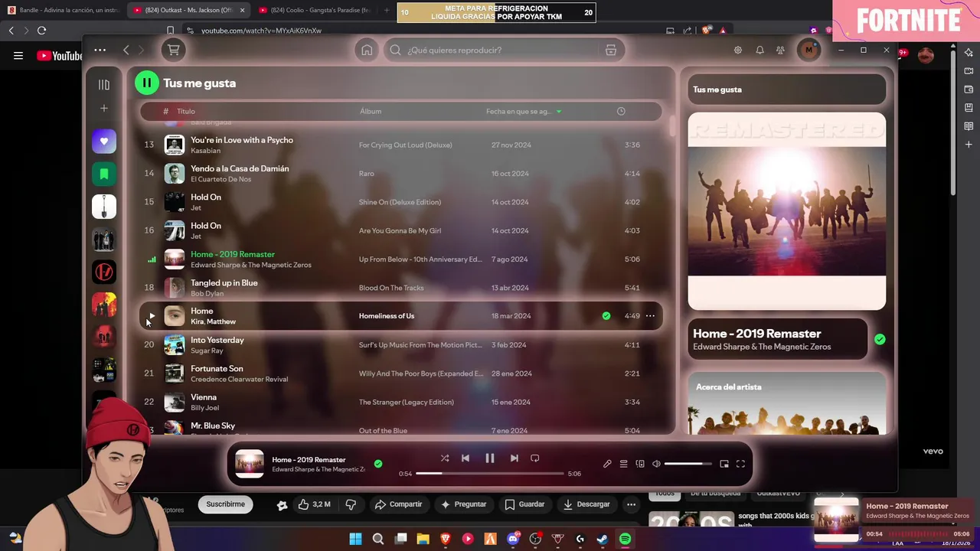Open the Liked Songs purple heart in the sidebar
This screenshot has height=551, width=980.
click(x=104, y=142)
